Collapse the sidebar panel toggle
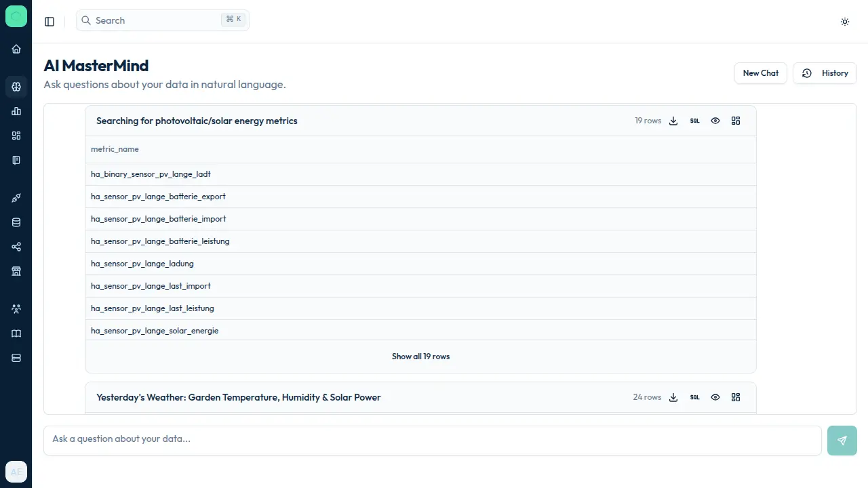Screen dimensions: 868x488 point(50,22)
